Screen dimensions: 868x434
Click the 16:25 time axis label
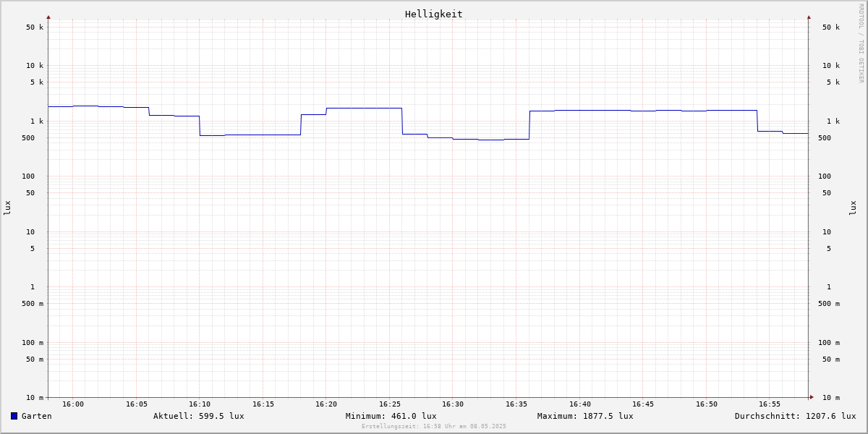(390, 404)
